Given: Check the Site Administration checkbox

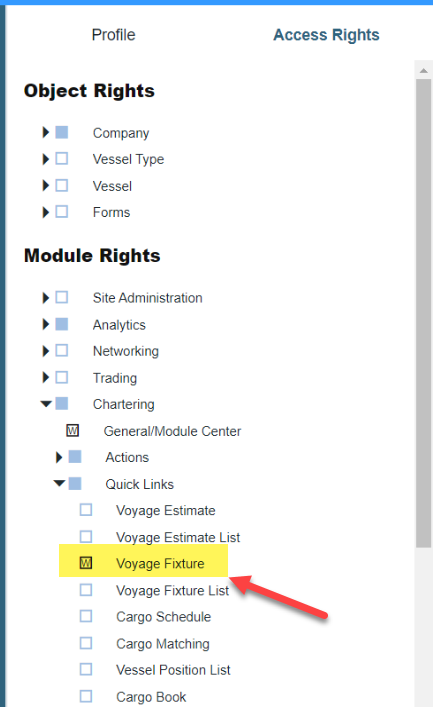Looking at the screenshot, I should (x=62, y=298).
